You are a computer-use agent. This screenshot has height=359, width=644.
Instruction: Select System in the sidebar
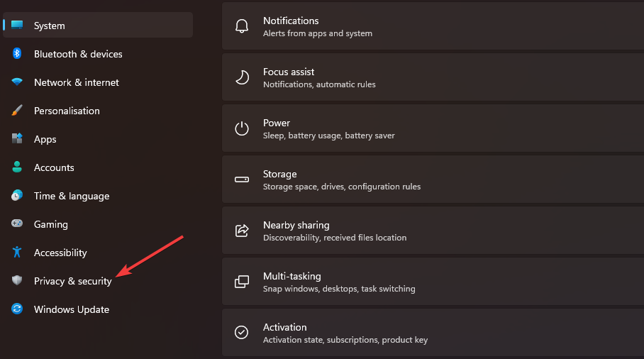50,26
